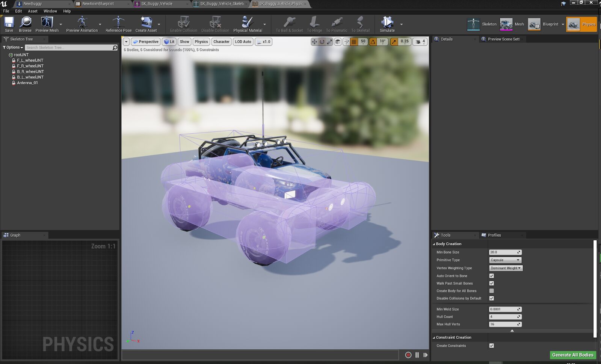Uncheck Create Constraints
The height and width of the screenshot is (364, 601).
[491, 345]
